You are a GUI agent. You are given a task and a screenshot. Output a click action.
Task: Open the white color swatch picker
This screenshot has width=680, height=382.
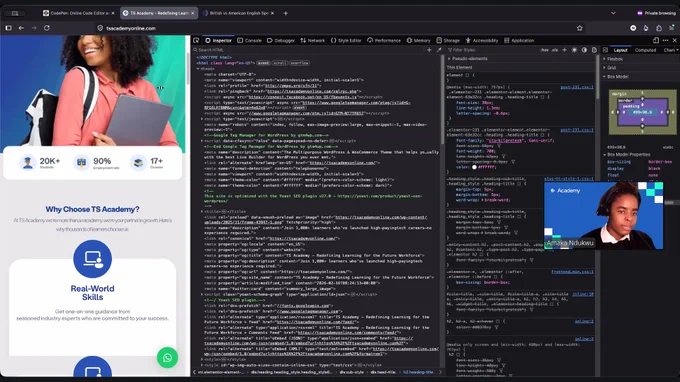click(474, 167)
